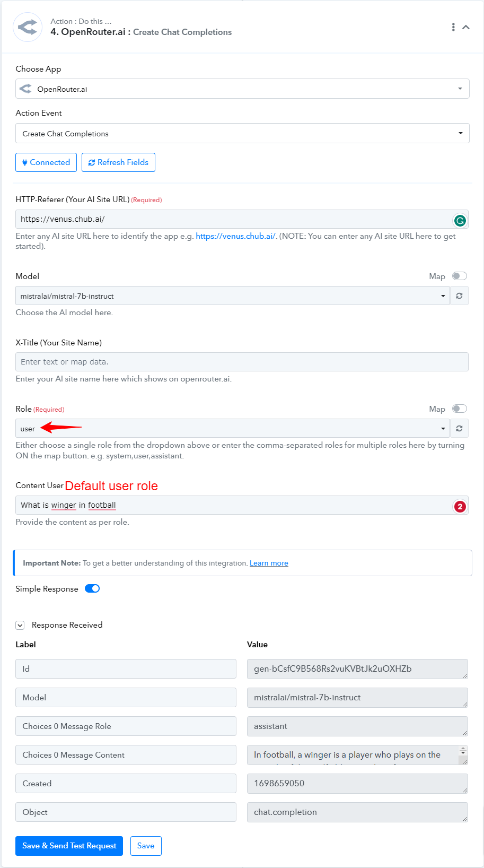The width and height of the screenshot is (484, 868).
Task: Collapse the OpenRouter.ai action step
Action: [x=466, y=27]
